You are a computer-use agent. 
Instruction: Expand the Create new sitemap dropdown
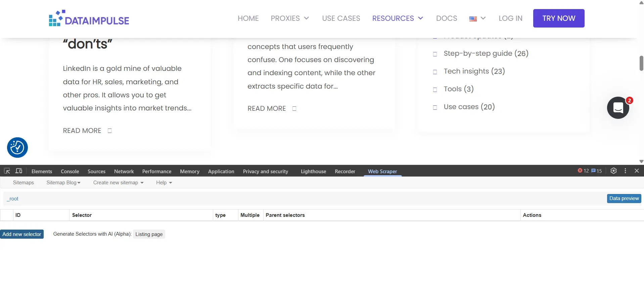[x=118, y=183]
